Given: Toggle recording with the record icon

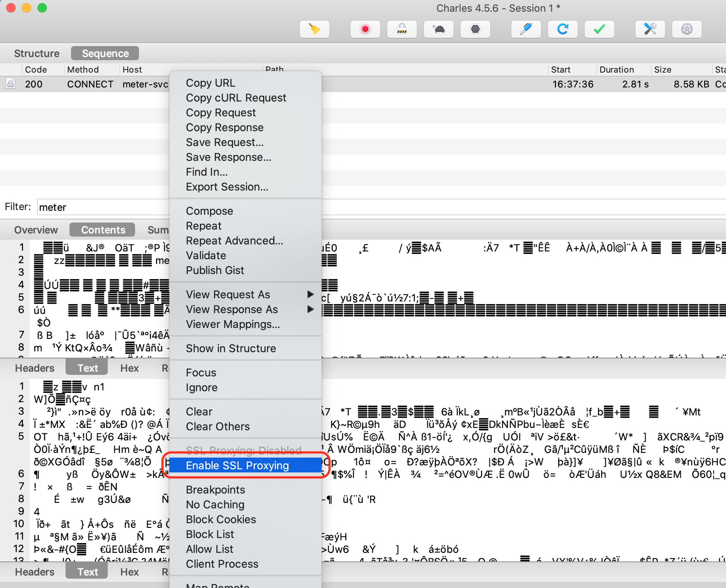Looking at the screenshot, I should (365, 29).
